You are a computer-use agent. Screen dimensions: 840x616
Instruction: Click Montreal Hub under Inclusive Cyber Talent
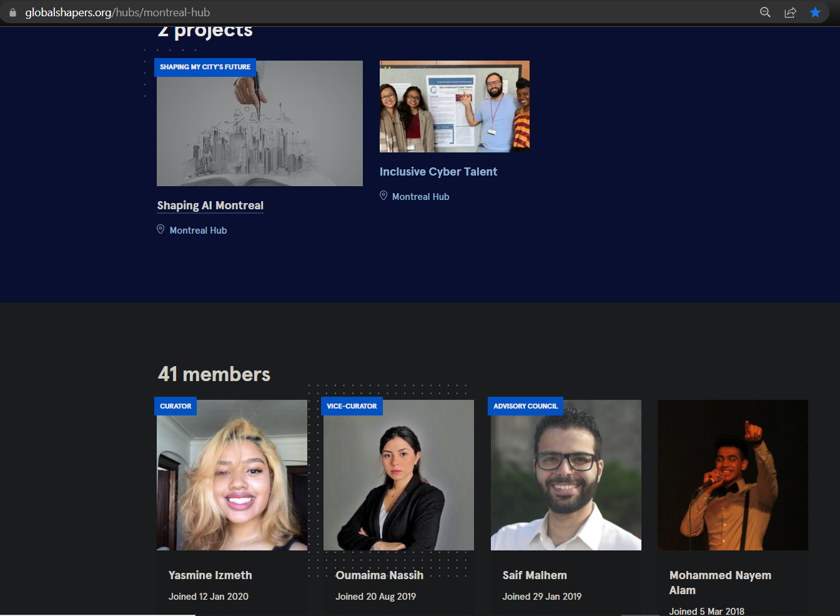(420, 197)
